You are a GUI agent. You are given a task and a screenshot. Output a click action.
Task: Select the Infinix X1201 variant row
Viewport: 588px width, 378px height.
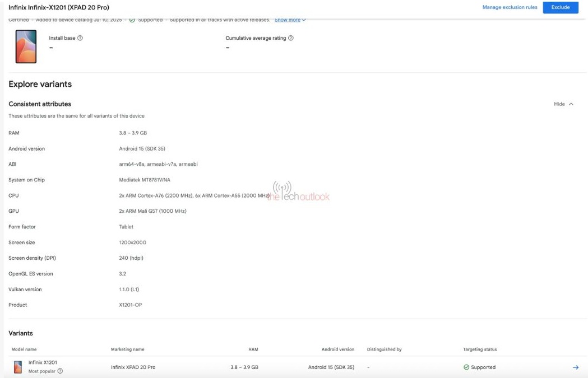pos(224,367)
